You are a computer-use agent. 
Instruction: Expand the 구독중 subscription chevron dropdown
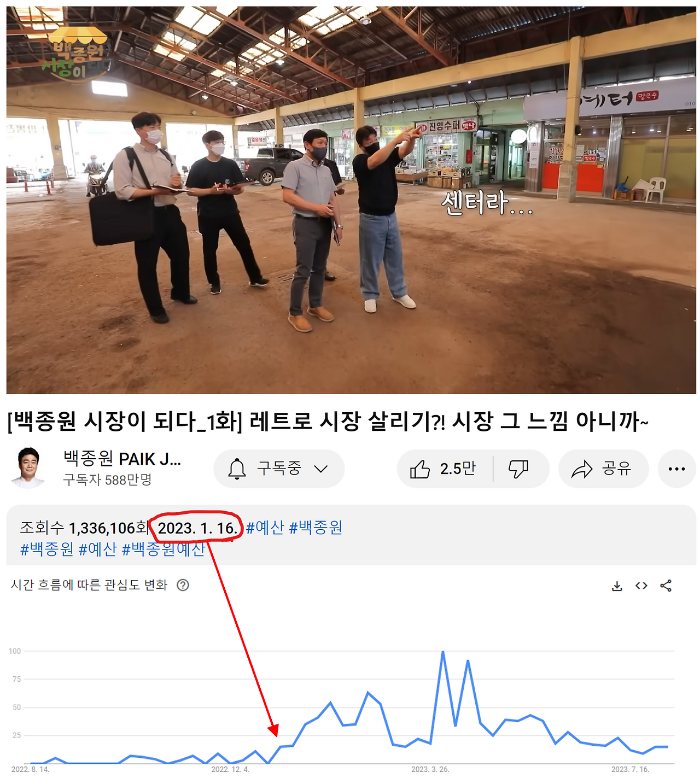[321, 469]
